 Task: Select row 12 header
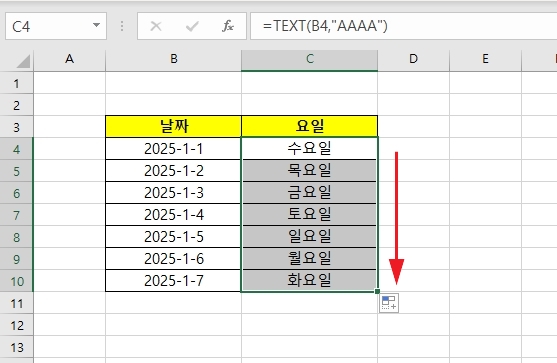coord(17,325)
